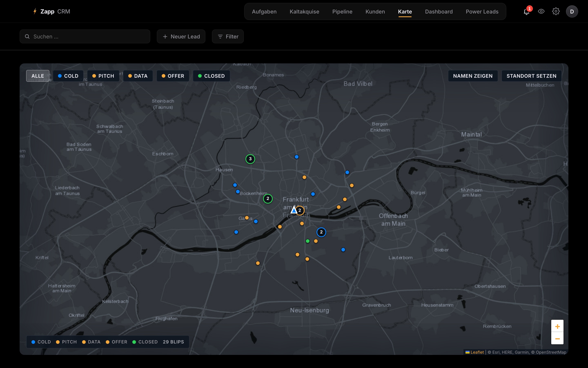Image resolution: width=588 pixels, height=368 pixels.
Task: Open the Power Leads tab
Action: coord(482,11)
